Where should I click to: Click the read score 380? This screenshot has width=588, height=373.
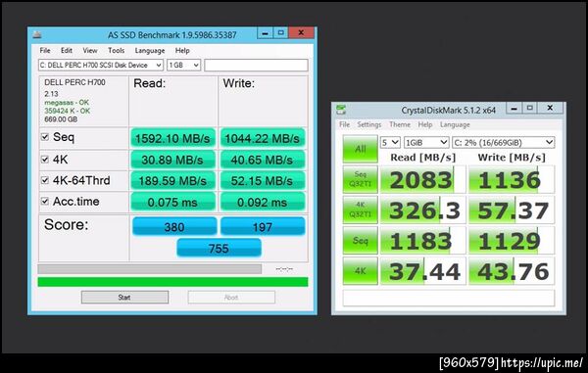[174, 226]
